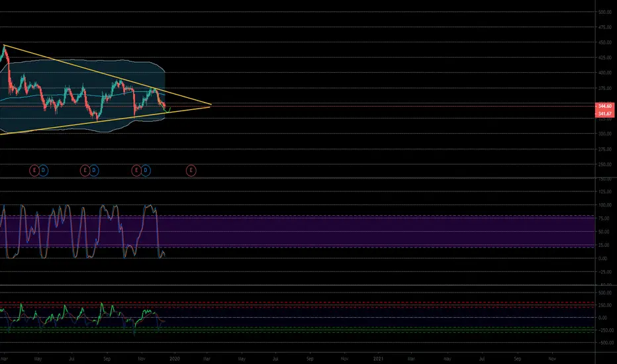
Task: Open the dividend D marker between Jul and Sep 2019
Action: (x=93, y=170)
